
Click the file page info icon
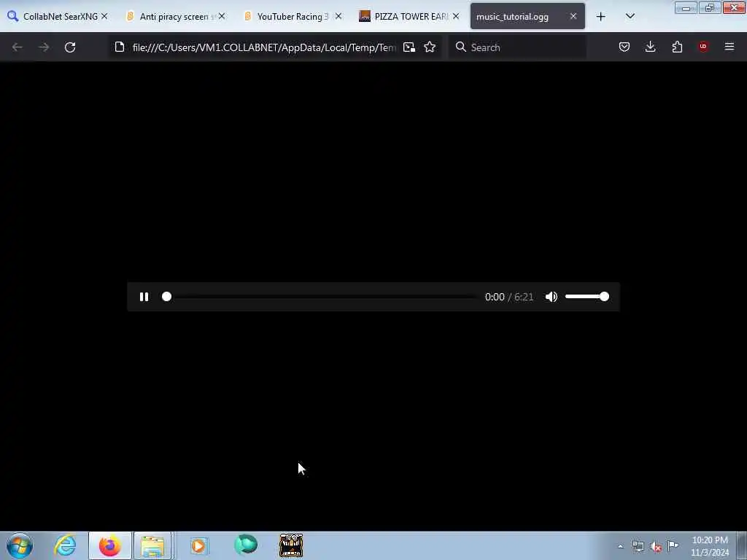(x=120, y=47)
